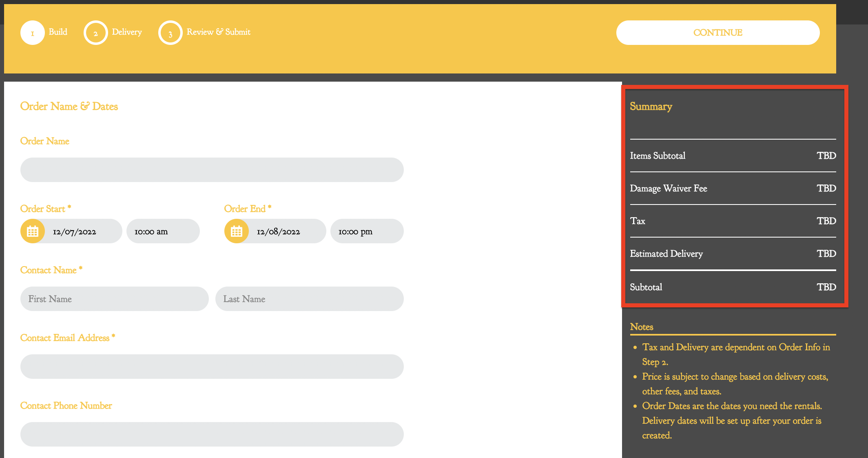Image resolution: width=868 pixels, height=458 pixels.
Task: Focus the First Name input field
Action: click(115, 299)
